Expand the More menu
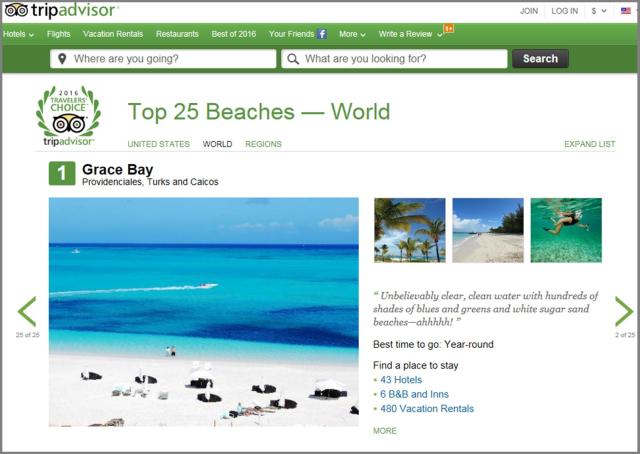 [x=352, y=34]
